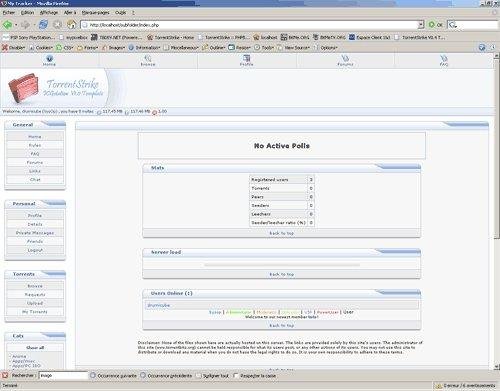Viewport: 500px width, 391px height.
Task: Open the Outils menu
Action: click(x=121, y=13)
